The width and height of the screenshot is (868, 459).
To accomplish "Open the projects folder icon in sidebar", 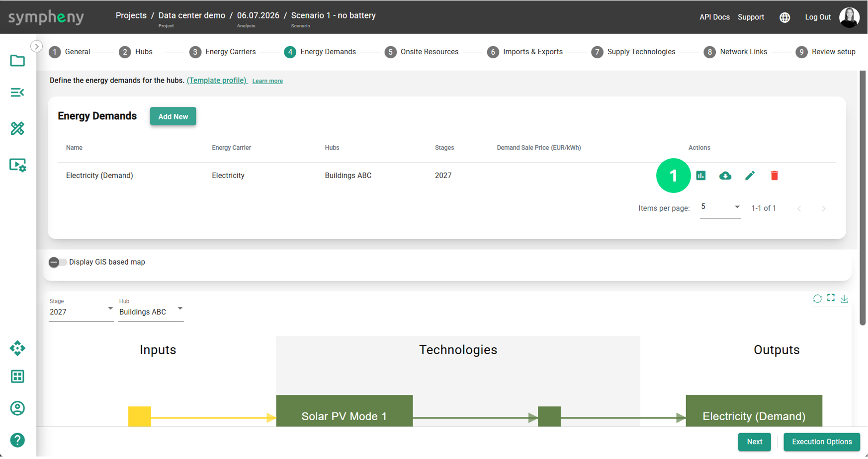I will 17,61.
